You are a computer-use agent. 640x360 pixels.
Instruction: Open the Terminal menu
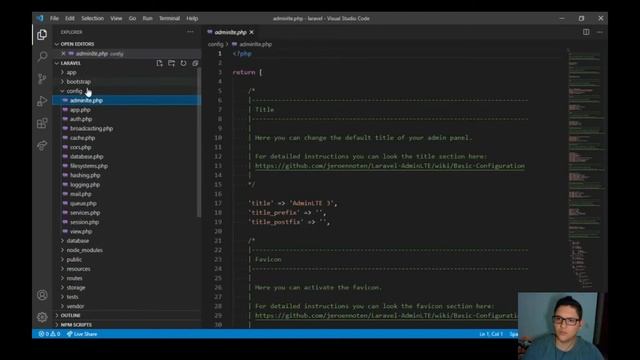[x=169, y=18]
